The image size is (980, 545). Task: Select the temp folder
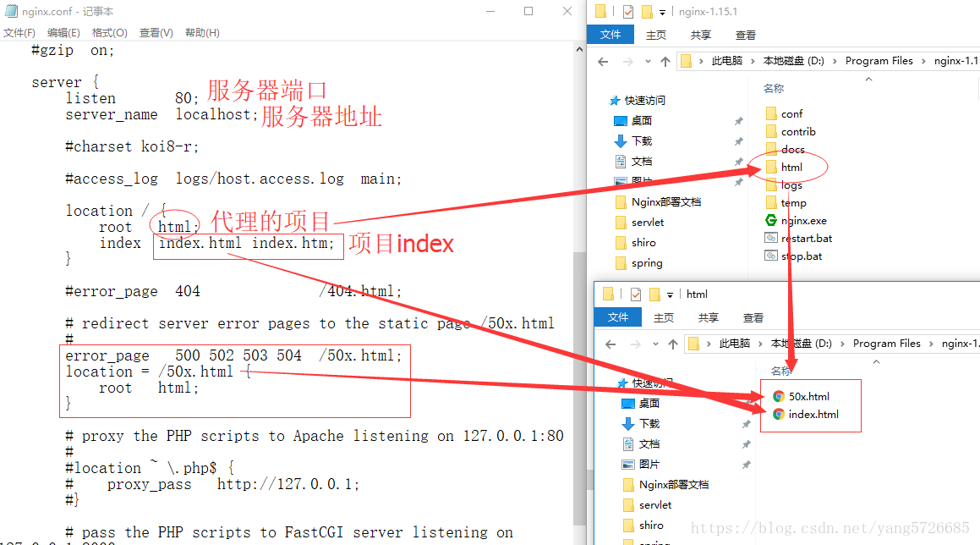pyautogui.click(x=786, y=203)
